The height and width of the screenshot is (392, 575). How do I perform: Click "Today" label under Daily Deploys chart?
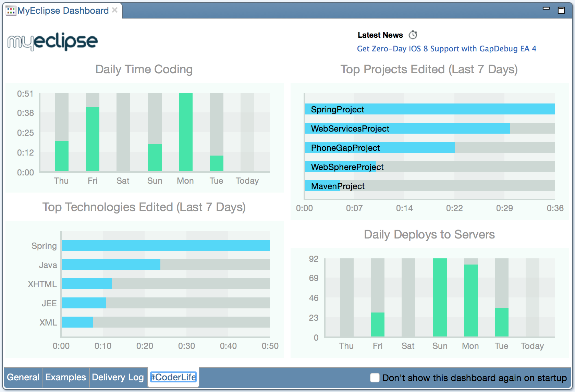[x=532, y=346]
